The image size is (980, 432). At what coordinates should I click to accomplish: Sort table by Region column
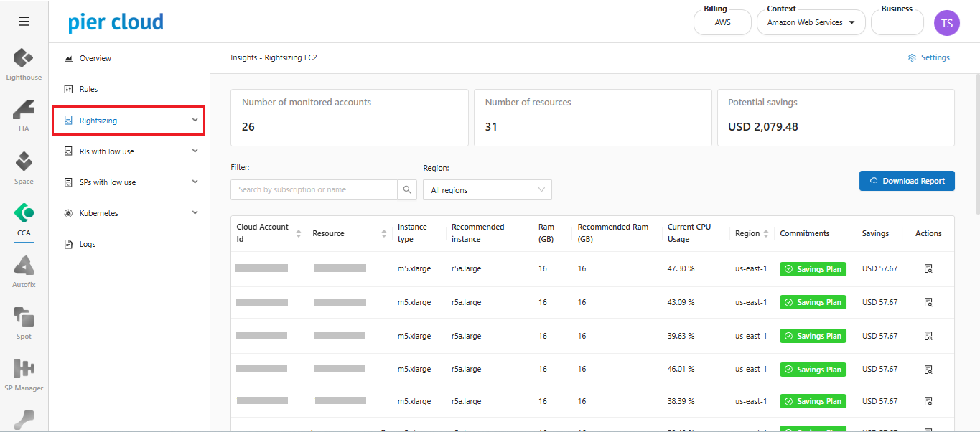(x=765, y=233)
